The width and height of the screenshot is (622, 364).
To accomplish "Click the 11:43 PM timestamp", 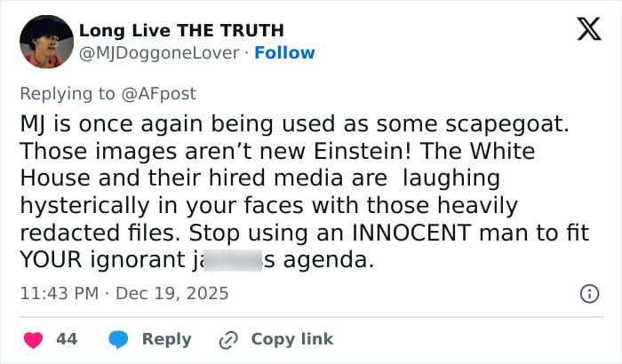I will (57, 292).
